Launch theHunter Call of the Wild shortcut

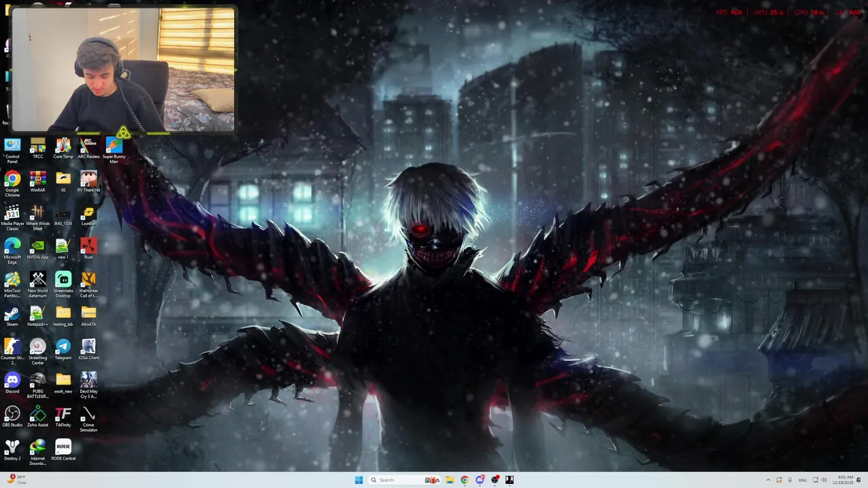click(x=89, y=285)
